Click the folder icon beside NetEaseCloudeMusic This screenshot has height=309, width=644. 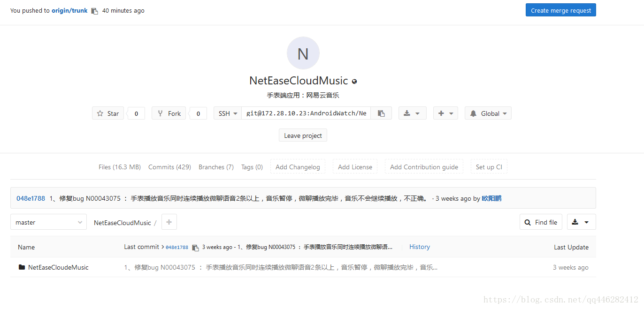(22, 267)
